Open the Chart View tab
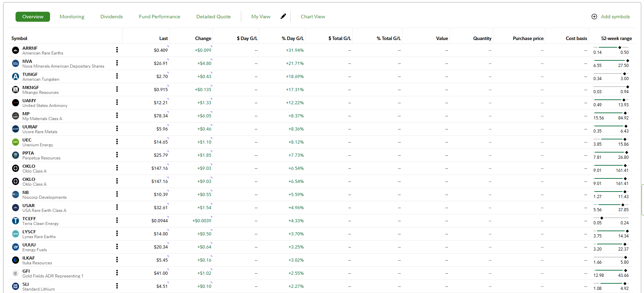 coord(313,17)
